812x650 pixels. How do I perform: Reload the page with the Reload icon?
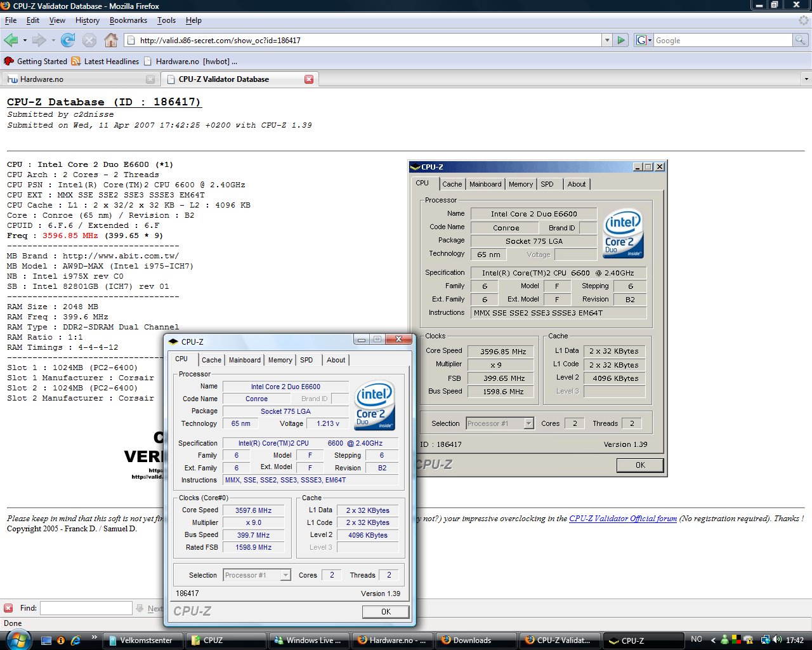[x=68, y=41]
